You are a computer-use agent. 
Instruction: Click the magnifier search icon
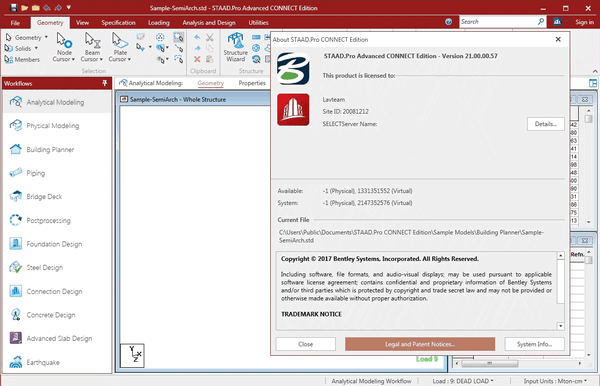[541, 22]
